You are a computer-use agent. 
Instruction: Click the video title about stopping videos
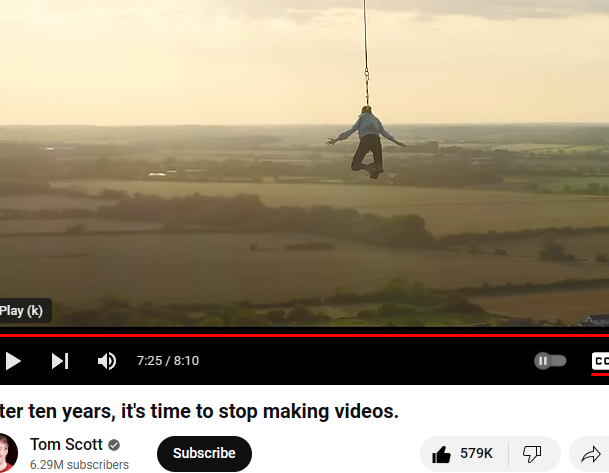[x=199, y=411]
